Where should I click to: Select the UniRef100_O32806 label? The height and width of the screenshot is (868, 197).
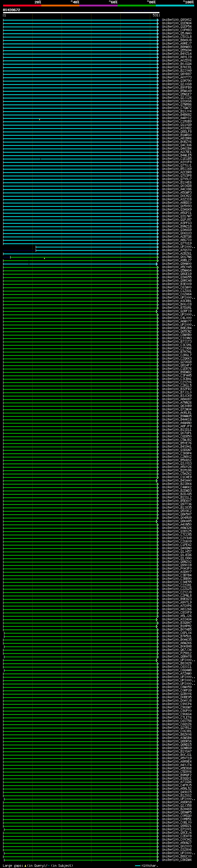coord(177,850)
